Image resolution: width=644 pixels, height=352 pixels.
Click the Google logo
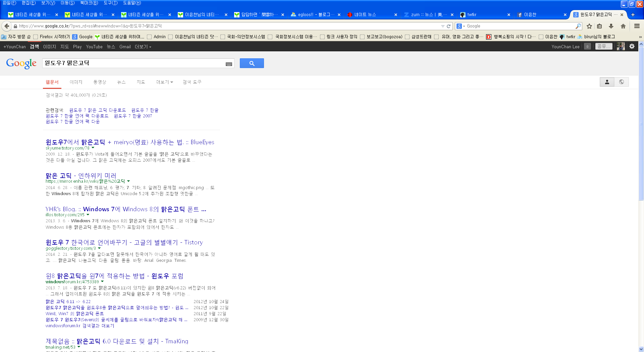point(21,63)
